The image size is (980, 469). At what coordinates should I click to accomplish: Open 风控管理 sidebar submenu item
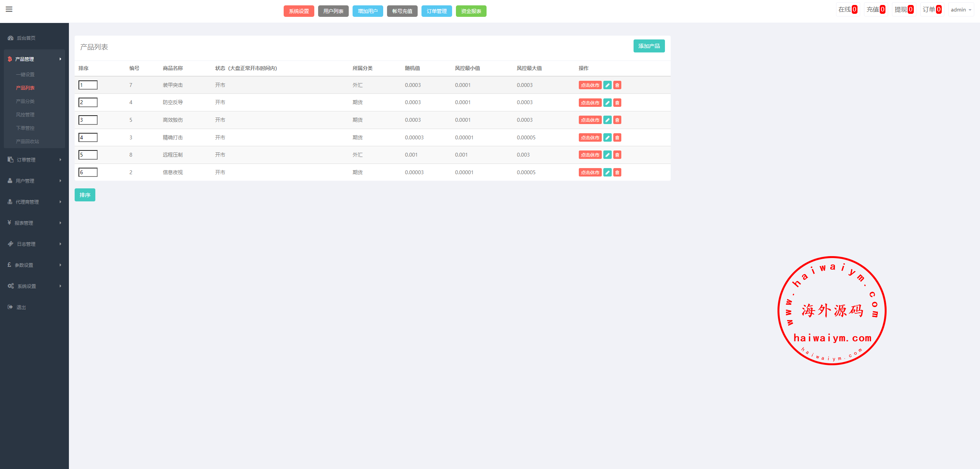click(x=25, y=114)
